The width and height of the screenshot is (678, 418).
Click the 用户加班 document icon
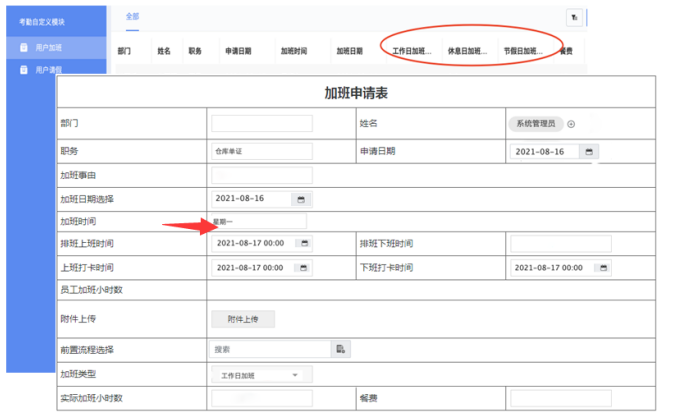24,48
